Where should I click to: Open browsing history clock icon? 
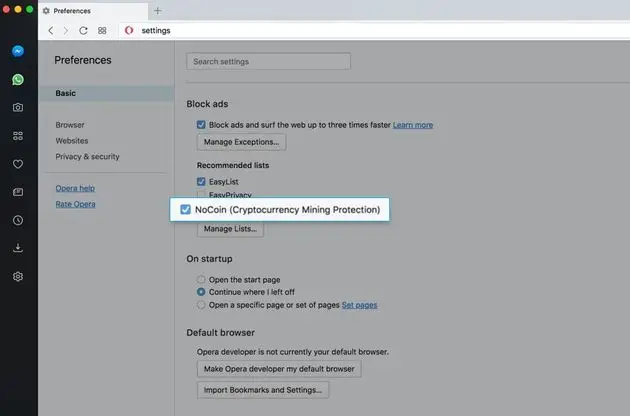click(18, 220)
